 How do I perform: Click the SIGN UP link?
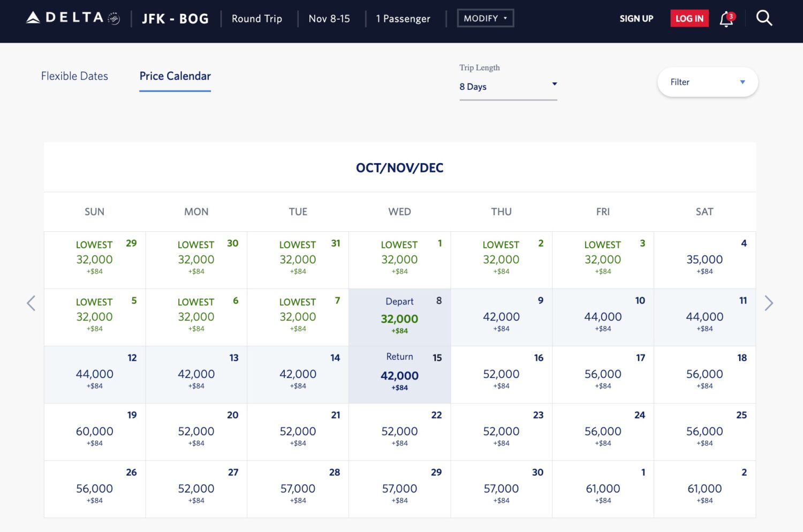click(x=636, y=18)
